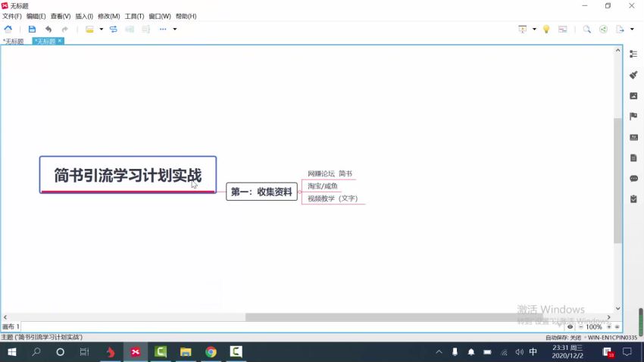Open the 插入(I) menu
Image resolution: width=644 pixels, height=362 pixels.
84,16
